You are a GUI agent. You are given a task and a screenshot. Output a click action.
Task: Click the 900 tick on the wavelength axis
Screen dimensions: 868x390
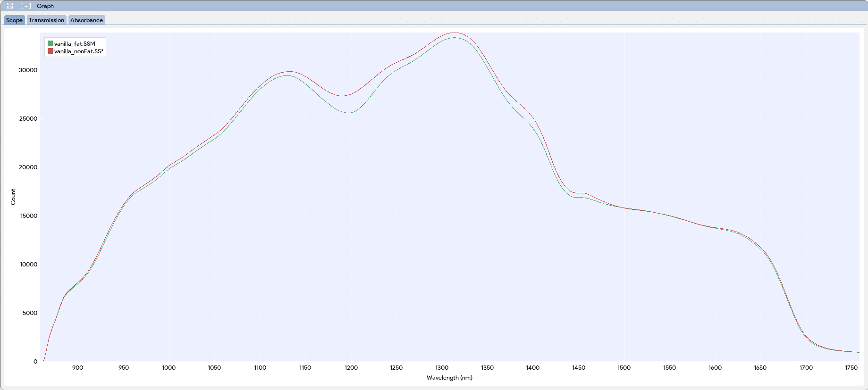coord(78,368)
